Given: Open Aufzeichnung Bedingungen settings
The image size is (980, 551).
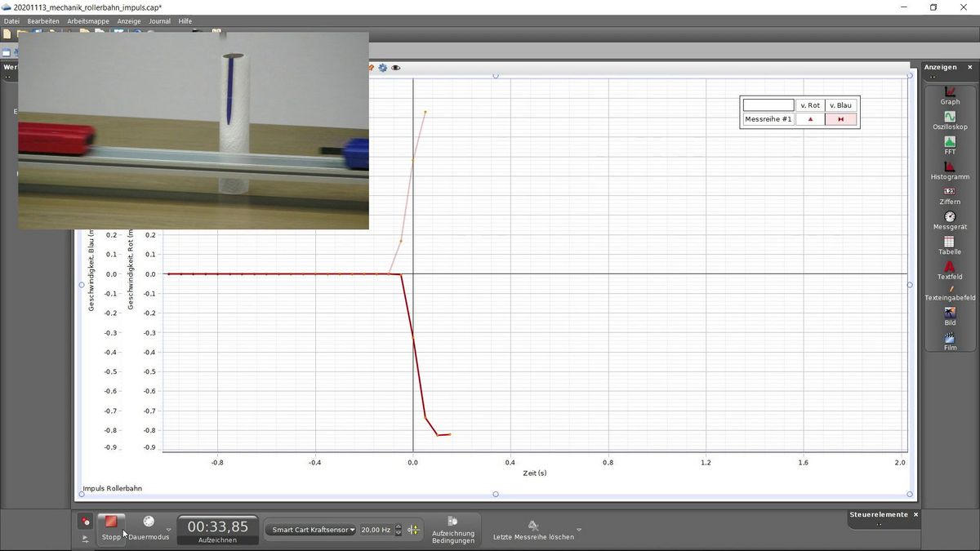Looking at the screenshot, I should (x=453, y=530).
